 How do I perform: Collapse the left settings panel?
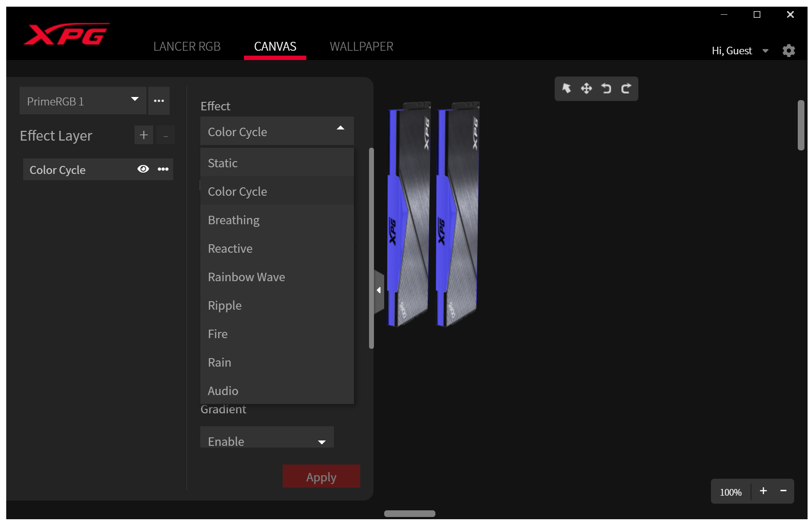point(379,291)
